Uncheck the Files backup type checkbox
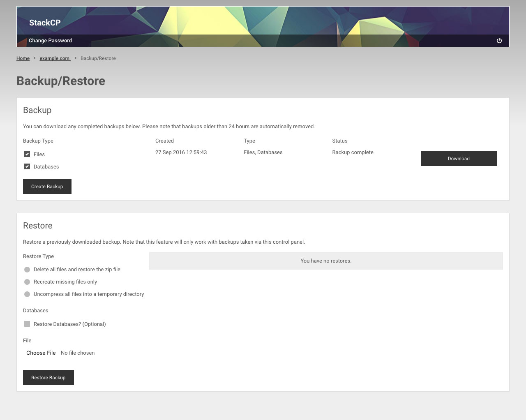The width and height of the screenshot is (526, 420). (x=27, y=154)
